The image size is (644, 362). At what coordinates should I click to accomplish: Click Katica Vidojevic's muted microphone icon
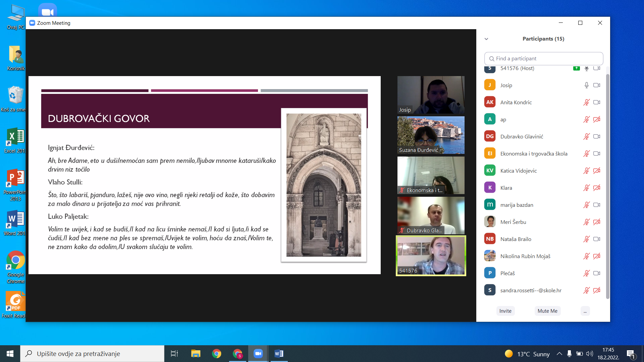click(x=586, y=171)
